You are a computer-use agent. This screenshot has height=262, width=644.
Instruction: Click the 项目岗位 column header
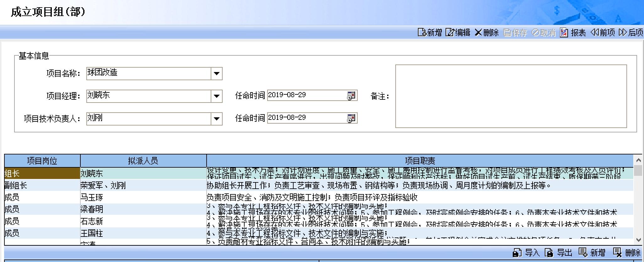(x=42, y=161)
